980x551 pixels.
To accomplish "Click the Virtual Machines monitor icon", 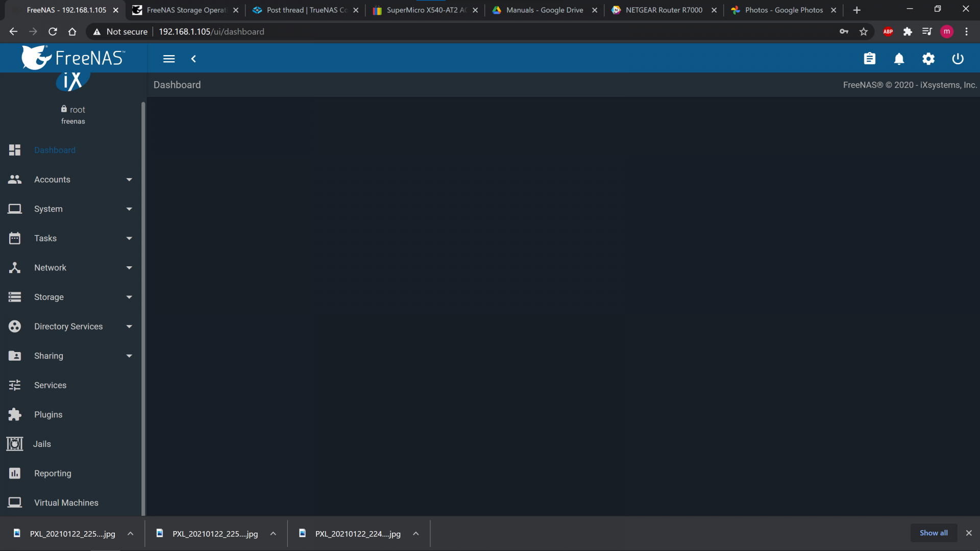I will pyautogui.click(x=15, y=503).
